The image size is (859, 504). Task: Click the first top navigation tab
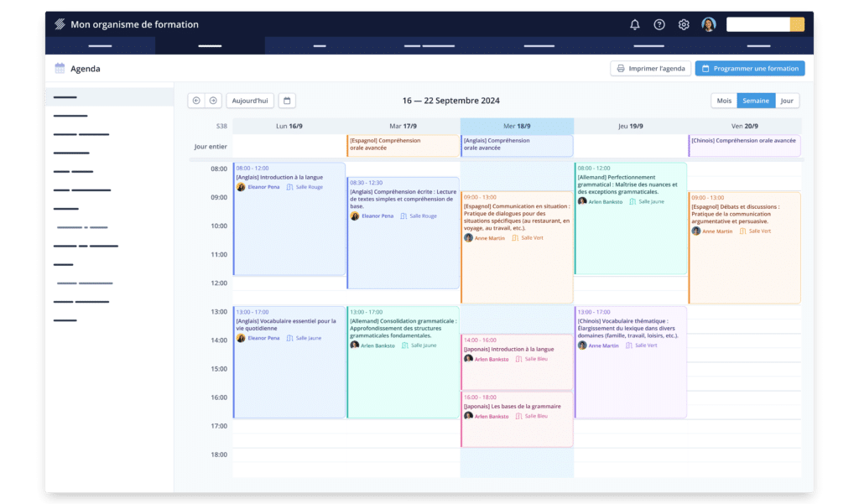coord(101,45)
